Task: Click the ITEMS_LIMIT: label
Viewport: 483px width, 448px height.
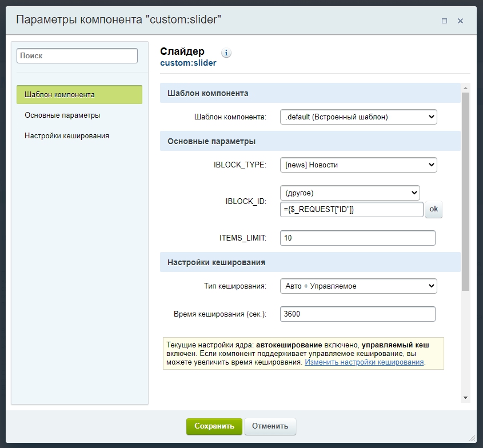Action: click(243, 238)
